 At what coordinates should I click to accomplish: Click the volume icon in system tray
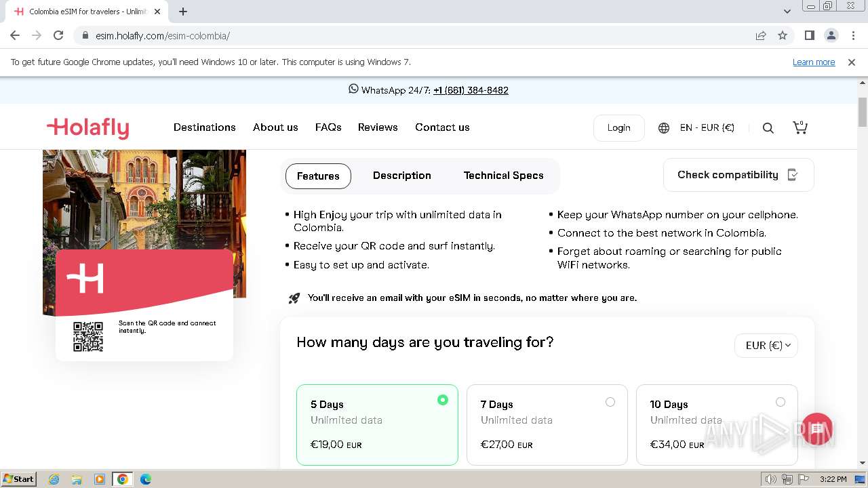click(x=770, y=479)
